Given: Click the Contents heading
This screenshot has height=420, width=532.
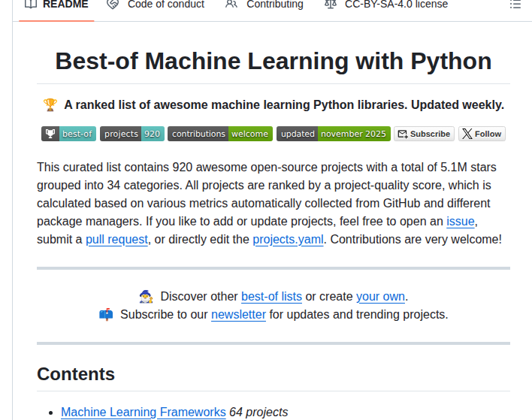Looking at the screenshot, I should coord(76,374).
